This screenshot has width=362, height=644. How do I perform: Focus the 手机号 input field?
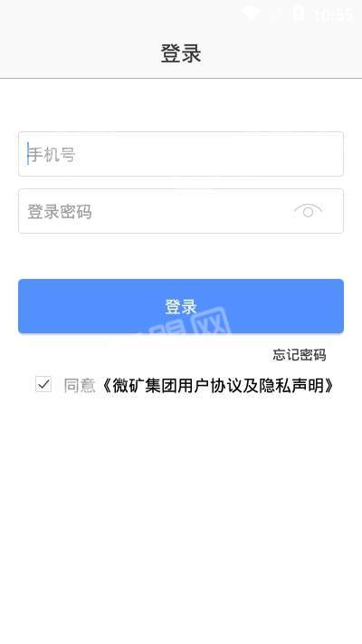[181, 154]
